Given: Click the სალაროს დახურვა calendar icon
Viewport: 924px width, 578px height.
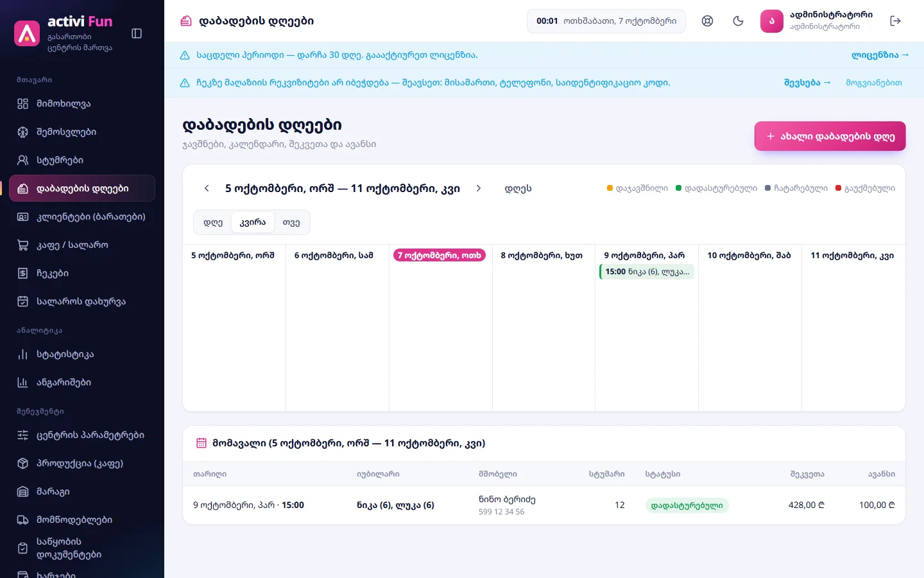Looking at the screenshot, I should click(23, 301).
